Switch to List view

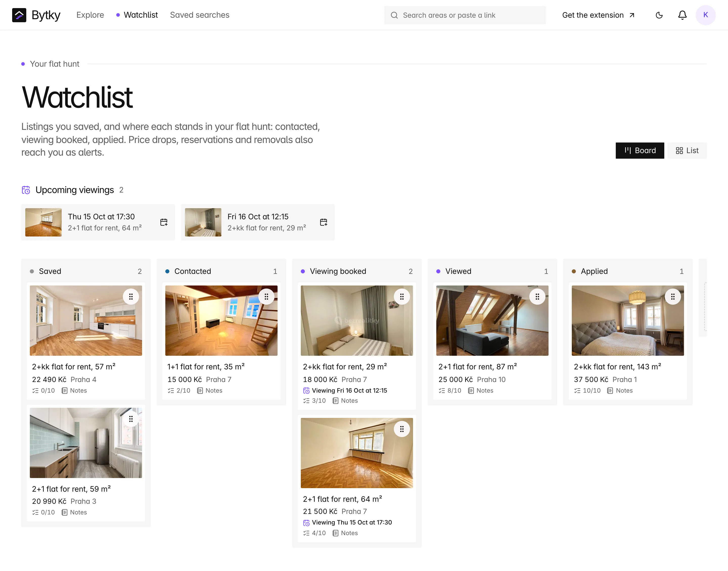pos(687,150)
